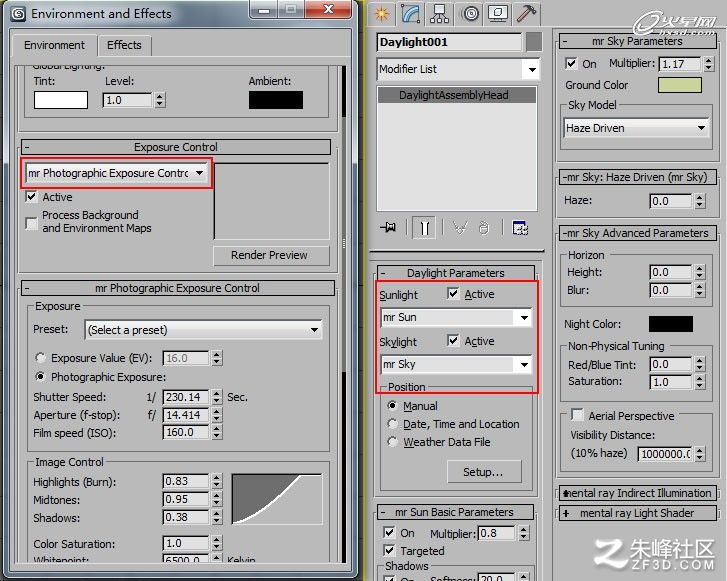Screen dimensions: 727x581
Task: Open mr Photographic Exposure Control dropdown
Action: 116,173
